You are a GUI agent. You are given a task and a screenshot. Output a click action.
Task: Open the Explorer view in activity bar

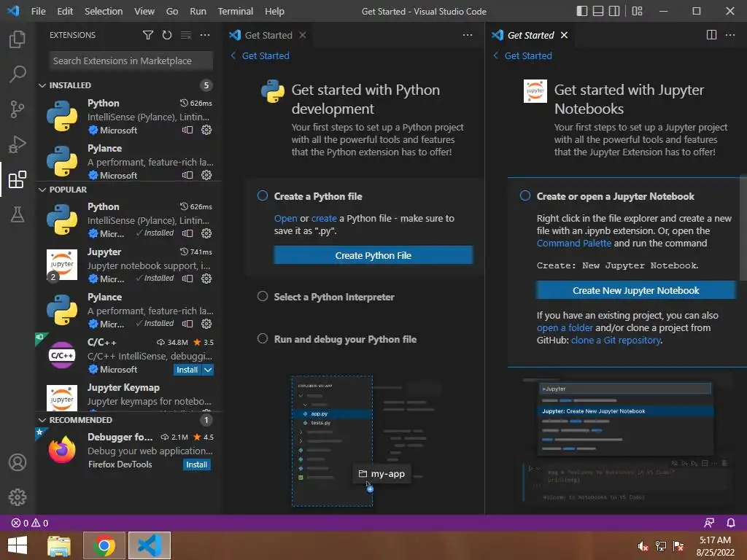tap(18, 39)
